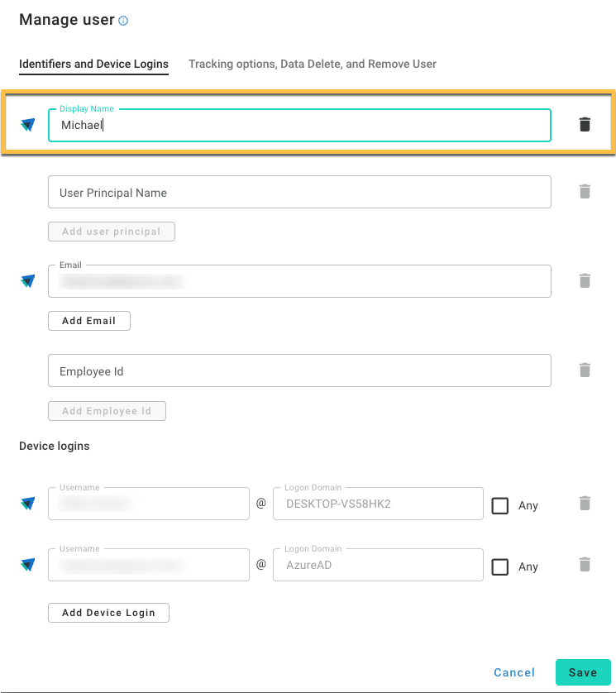Delete the User Principal Name via trash icon
This screenshot has height=693, width=616.
(585, 191)
